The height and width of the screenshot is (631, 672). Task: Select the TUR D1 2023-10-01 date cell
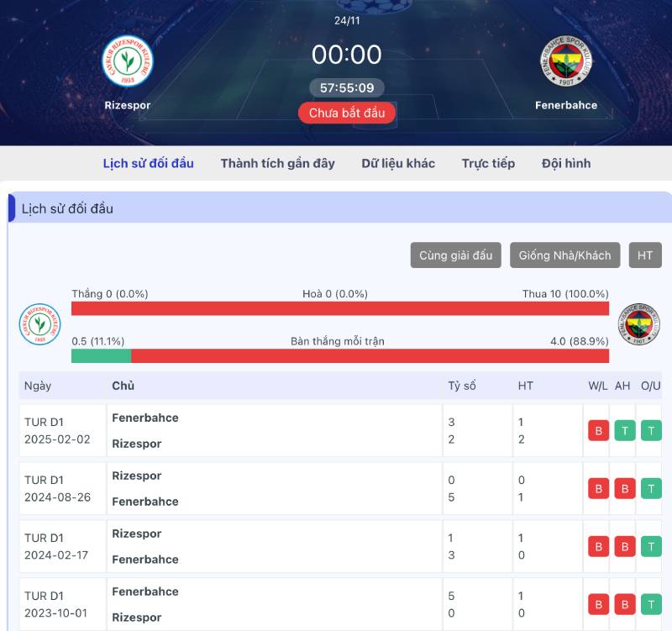click(x=62, y=604)
